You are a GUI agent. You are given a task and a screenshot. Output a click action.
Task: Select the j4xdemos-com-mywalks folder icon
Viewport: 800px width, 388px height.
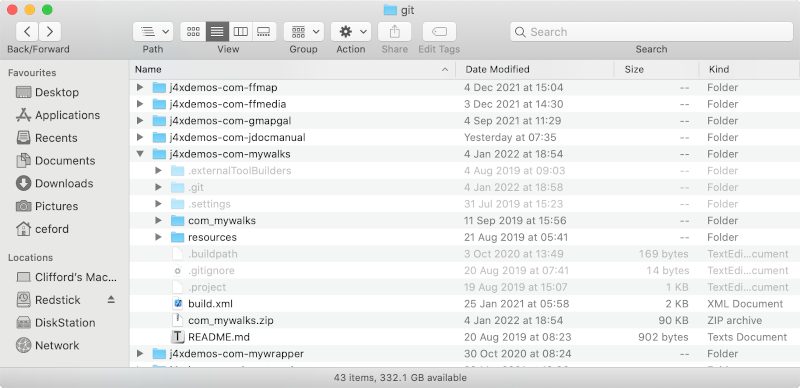(160, 154)
